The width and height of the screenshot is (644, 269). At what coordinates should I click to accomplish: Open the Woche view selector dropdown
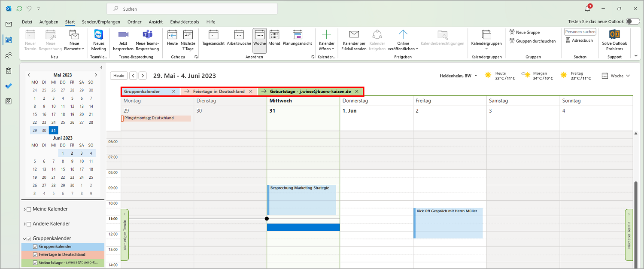tap(616, 76)
